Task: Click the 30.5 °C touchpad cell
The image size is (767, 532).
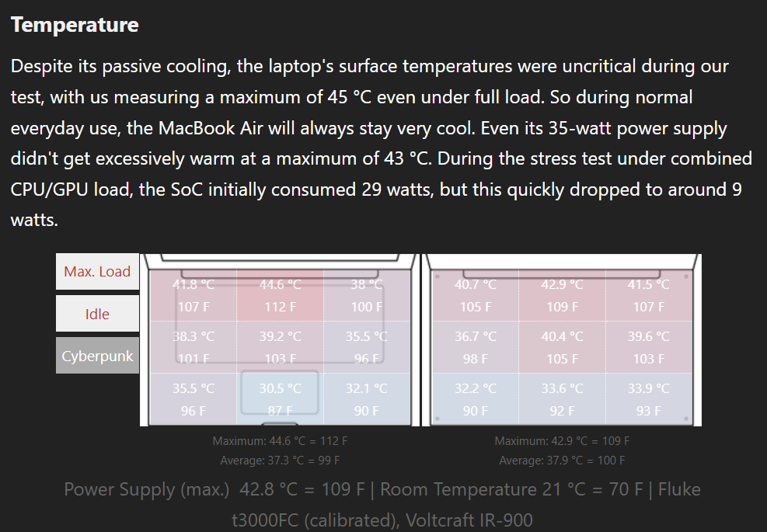Action: click(x=280, y=399)
